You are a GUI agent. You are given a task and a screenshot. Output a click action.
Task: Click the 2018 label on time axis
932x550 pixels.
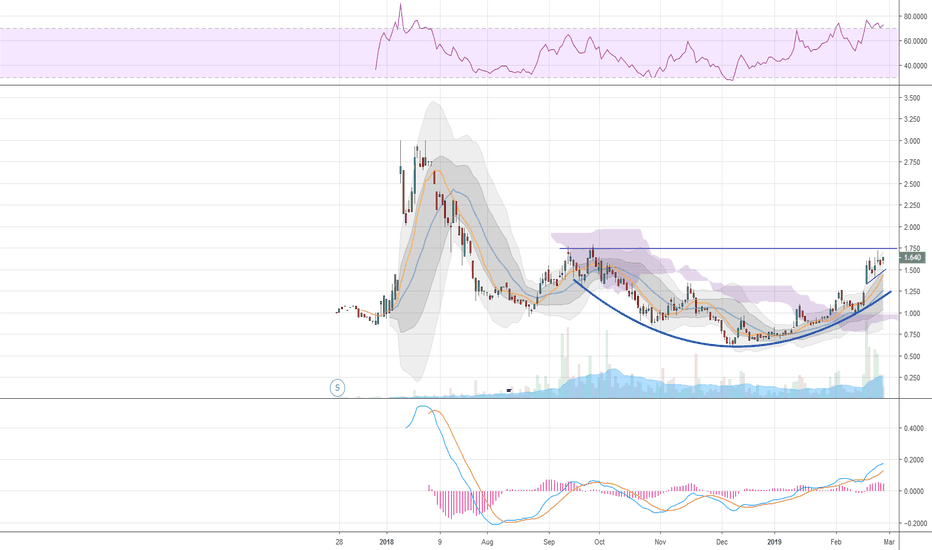386,542
